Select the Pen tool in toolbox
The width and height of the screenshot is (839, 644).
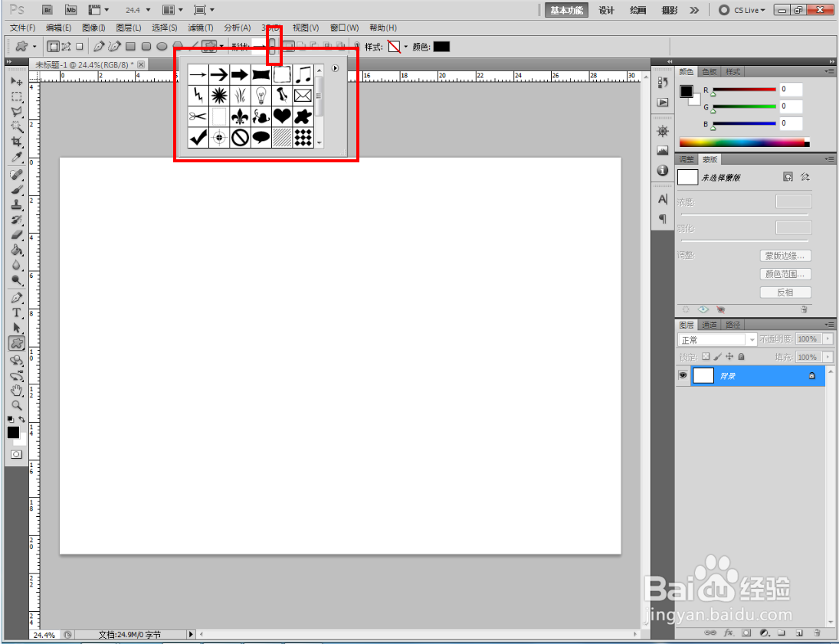point(17,298)
